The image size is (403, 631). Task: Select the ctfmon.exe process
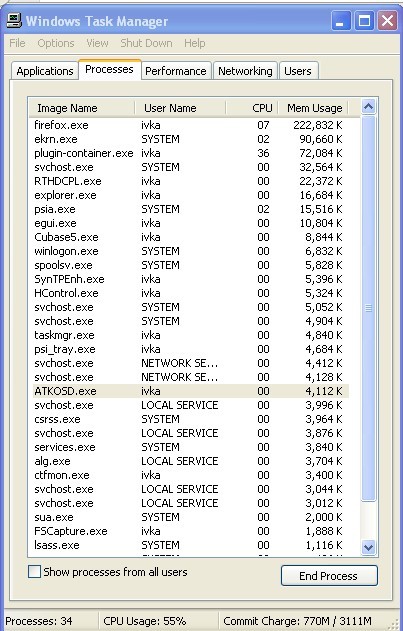[x=189, y=475]
